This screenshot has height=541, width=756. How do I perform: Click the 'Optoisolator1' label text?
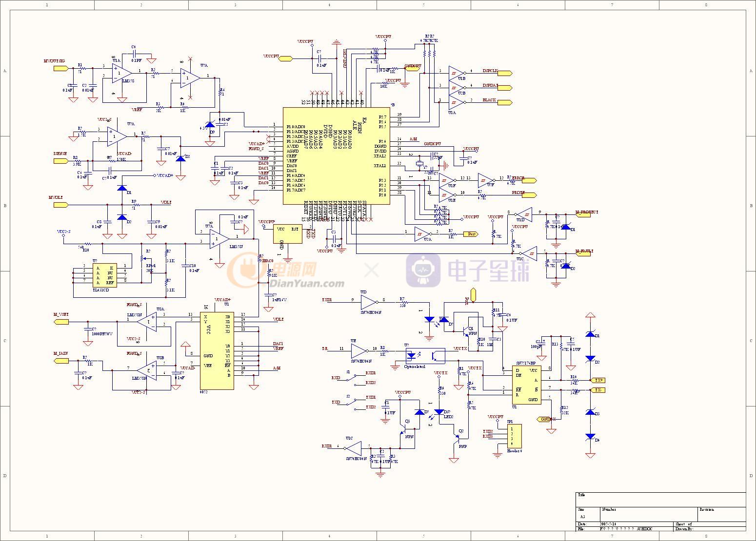pyautogui.click(x=415, y=367)
